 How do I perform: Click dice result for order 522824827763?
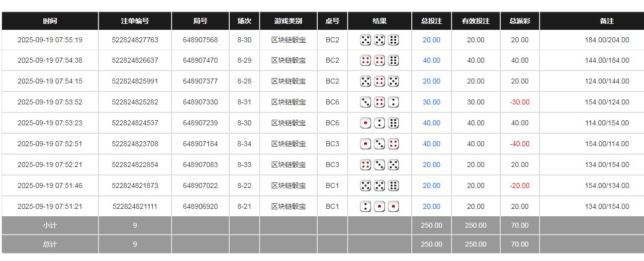pyautogui.click(x=379, y=40)
